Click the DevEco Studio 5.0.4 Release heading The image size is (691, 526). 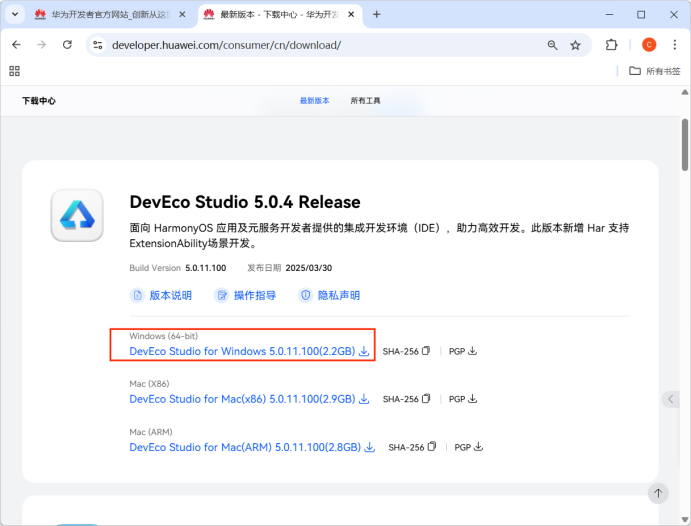(245, 202)
